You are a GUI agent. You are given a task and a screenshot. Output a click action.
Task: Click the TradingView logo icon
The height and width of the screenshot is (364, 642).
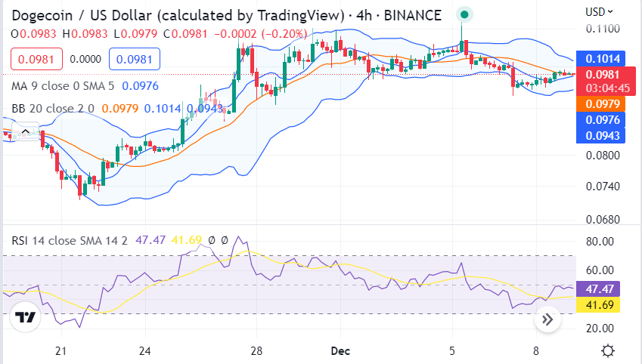point(25,317)
